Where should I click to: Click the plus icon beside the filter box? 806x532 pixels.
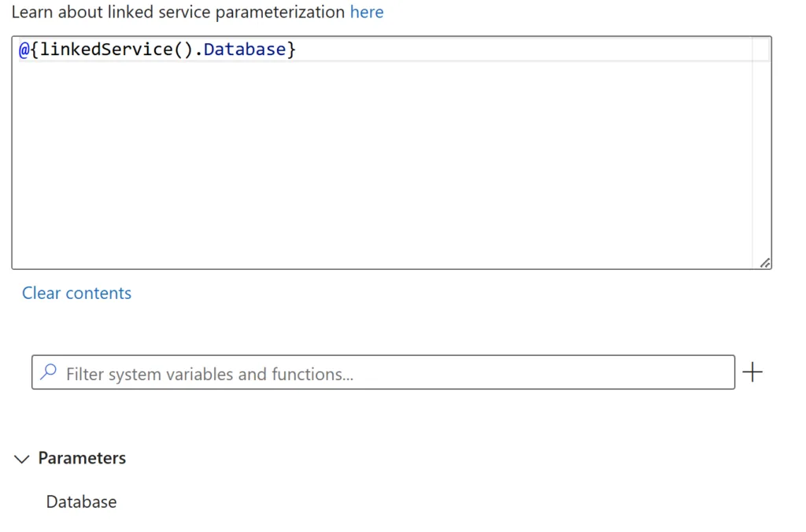(x=752, y=372)
